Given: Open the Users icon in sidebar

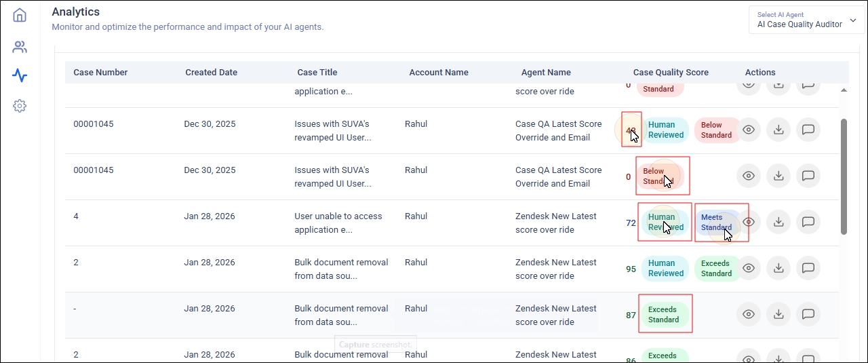Looking at the screenshot, I should (x=20, y=47).
